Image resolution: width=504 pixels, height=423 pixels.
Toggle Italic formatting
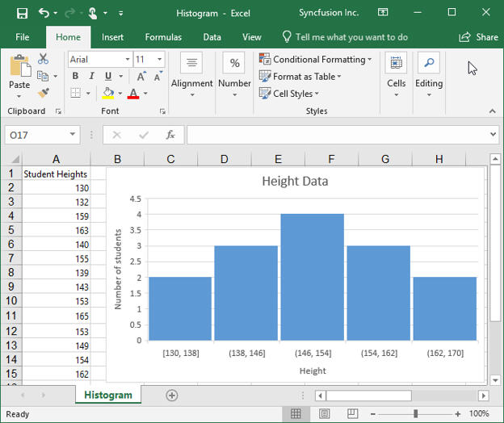click(x=91, y=77)
